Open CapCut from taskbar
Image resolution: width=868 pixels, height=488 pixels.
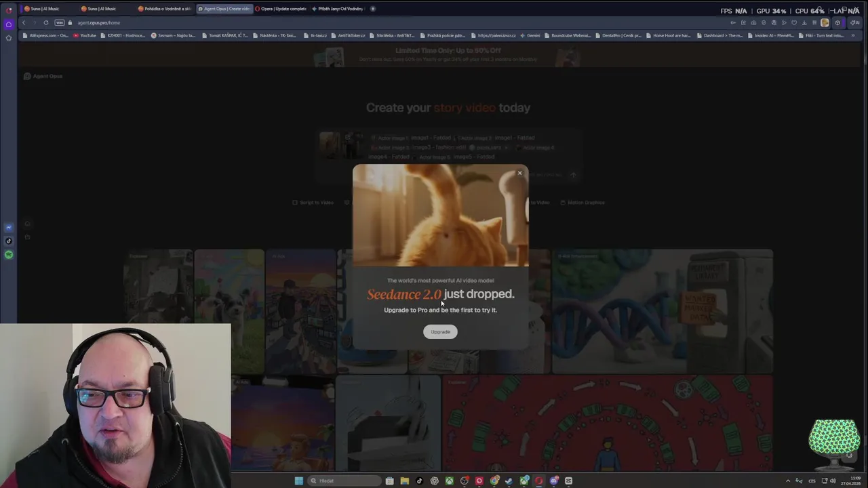[x=568, y=481]
